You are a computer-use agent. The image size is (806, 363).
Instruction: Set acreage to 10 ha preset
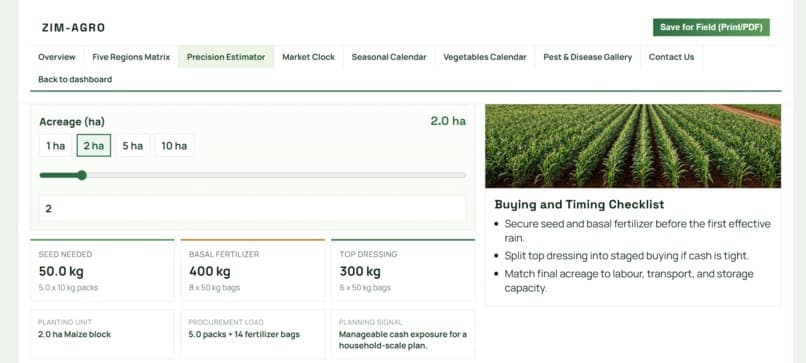[x=174, y=146]
